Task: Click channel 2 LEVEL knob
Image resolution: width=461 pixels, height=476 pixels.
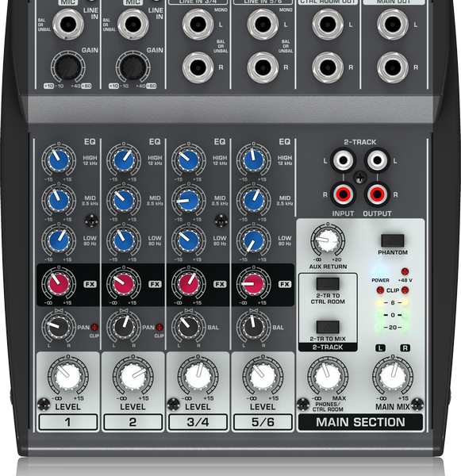Action: click(x=133, y=376)
